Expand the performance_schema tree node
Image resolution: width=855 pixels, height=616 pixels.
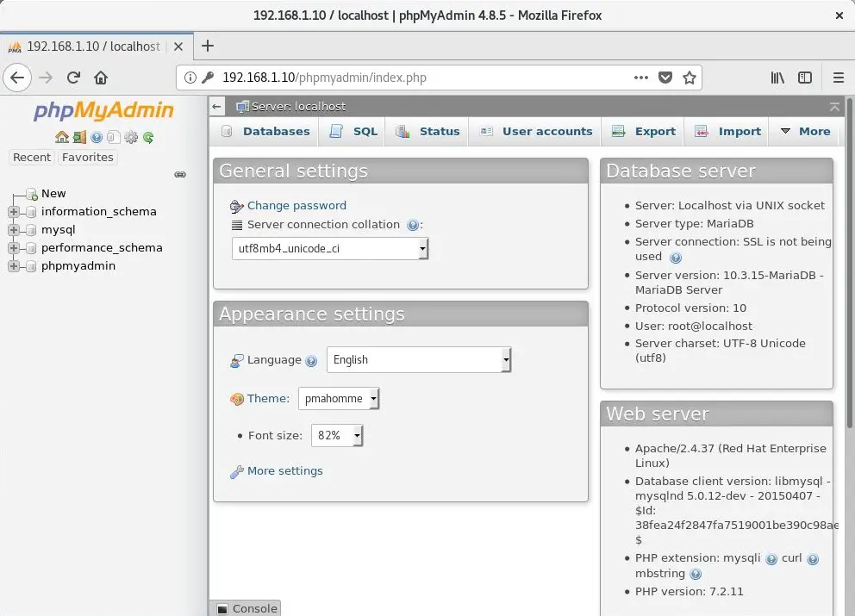pyautogui.click(x=14, y=248)
